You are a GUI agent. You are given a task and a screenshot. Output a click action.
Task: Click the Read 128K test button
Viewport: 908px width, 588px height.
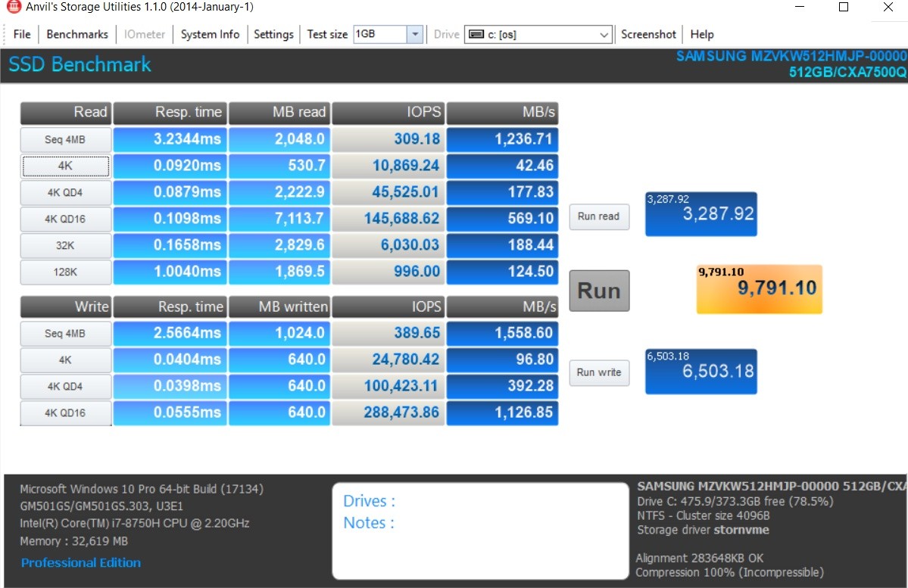click(66, 272)
